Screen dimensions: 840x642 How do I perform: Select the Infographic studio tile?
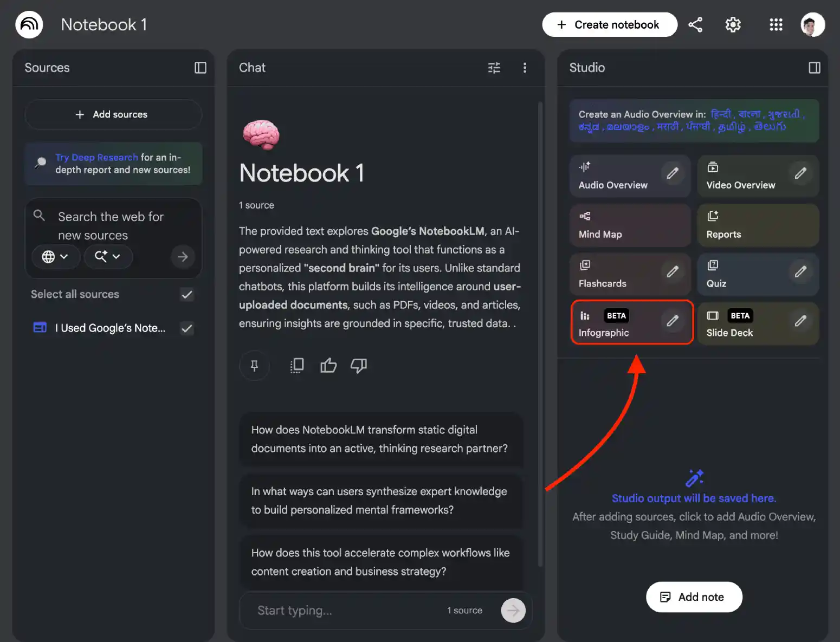point(618,323)
